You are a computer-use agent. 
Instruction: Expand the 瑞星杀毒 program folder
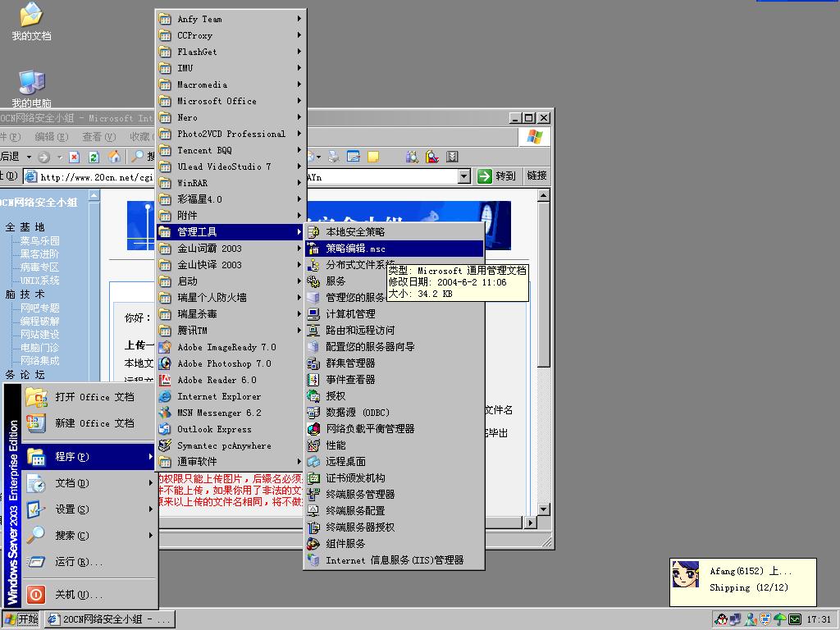coord(231,314)
